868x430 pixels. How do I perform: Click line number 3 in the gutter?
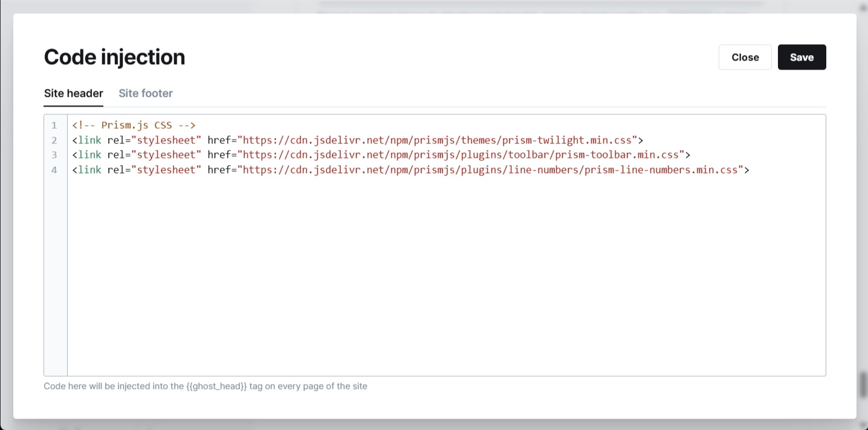click(x=54, y=155)
